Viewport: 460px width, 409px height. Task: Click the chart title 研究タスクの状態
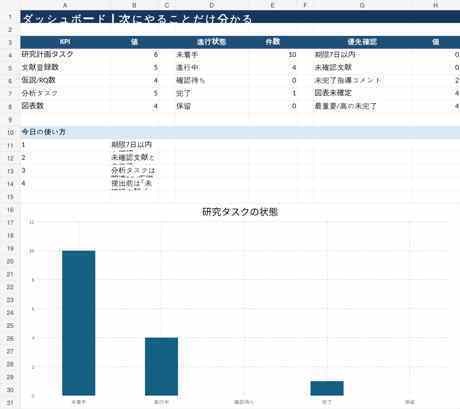pyautogui.click(x=240, y=212)
